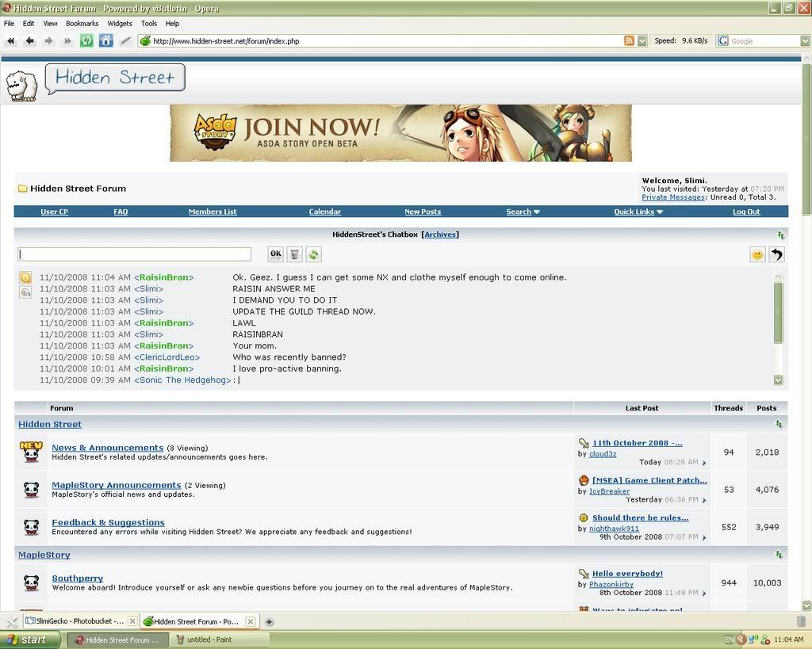Collapse the Hidden Street forum category
This screenshot has height=649, width=812.
pos(779,425)
